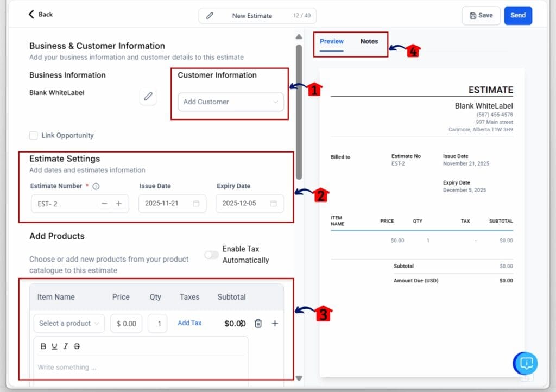Toggle Enable Tax Automatically switch
The height and width of the screenshot is (392, 556).
(x=211, y=255)
